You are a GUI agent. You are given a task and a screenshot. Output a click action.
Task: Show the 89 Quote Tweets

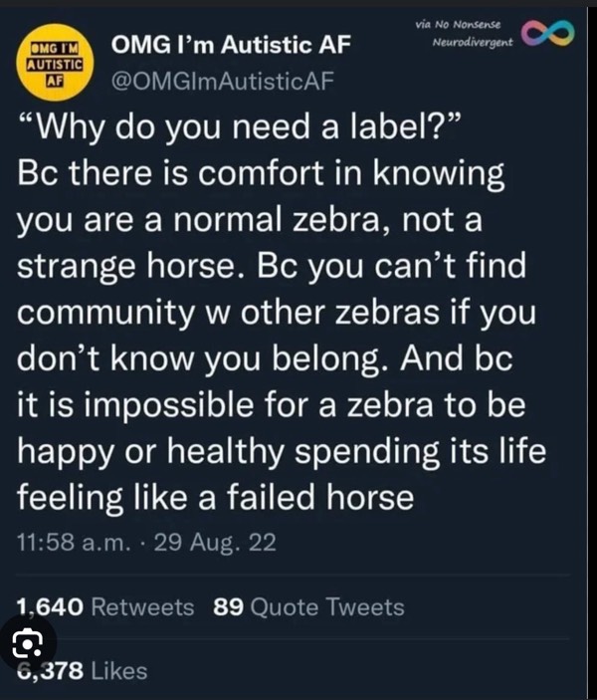tap(308, 607)
